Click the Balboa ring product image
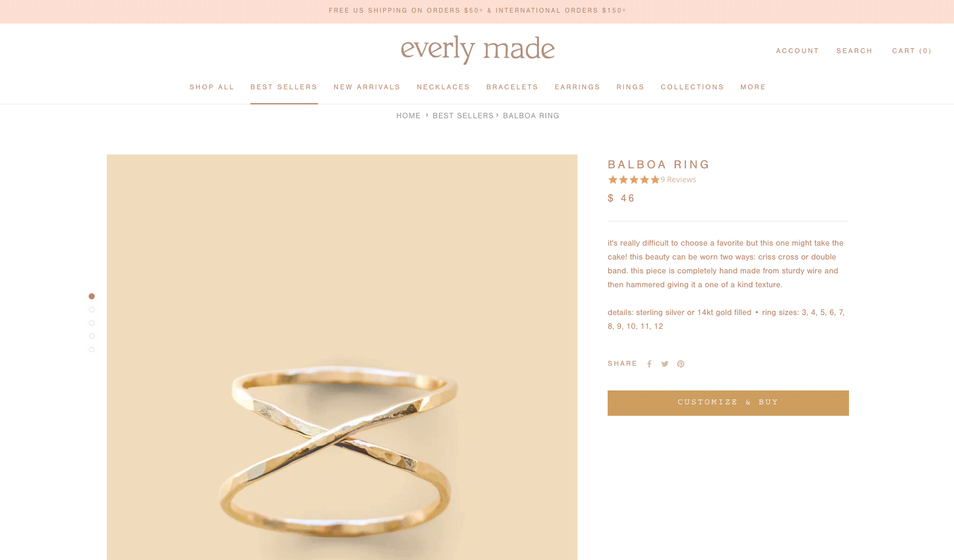 tap(342, 357)
